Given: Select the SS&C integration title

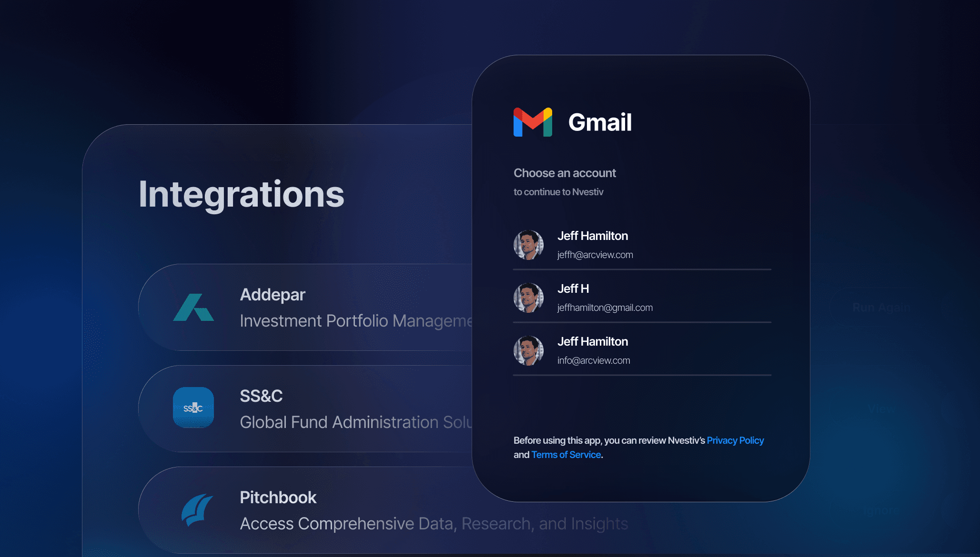Looking at the screenshot, I should click(x=261, y=396).
